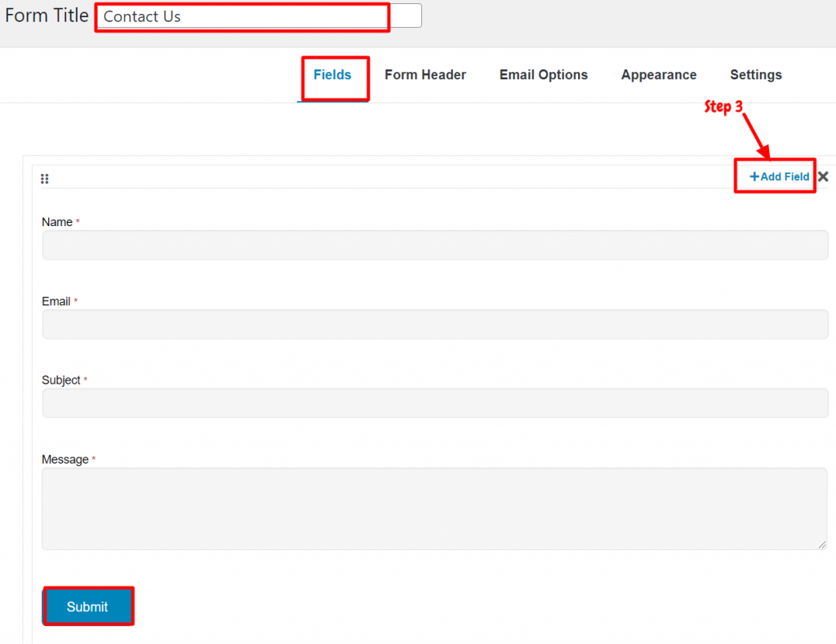Click into the Email input box

pos(435,324)
